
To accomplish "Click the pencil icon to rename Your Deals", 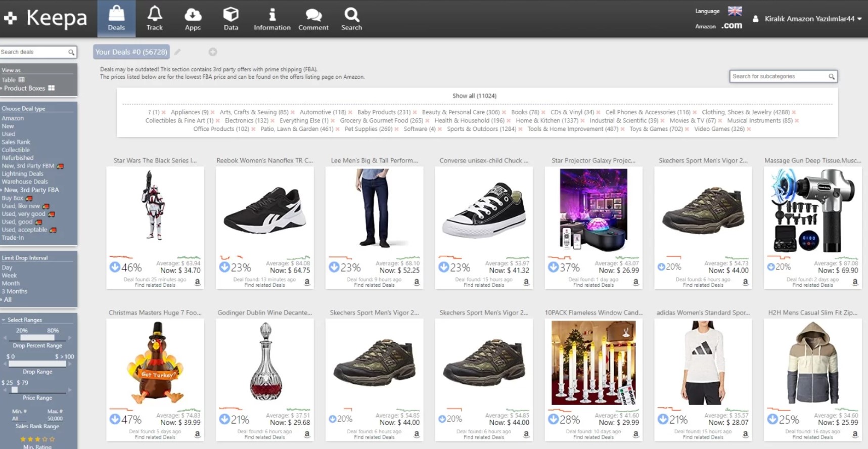I will 177,52.
